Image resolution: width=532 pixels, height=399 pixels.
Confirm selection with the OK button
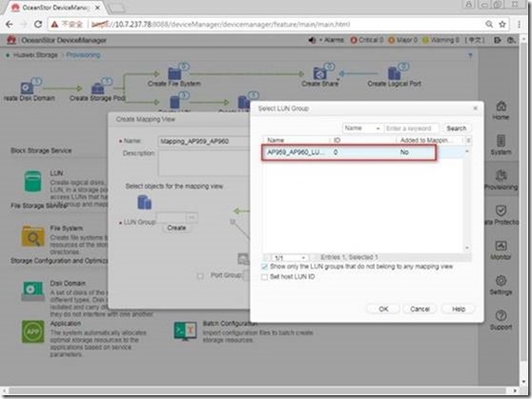[x=383, y=309]
